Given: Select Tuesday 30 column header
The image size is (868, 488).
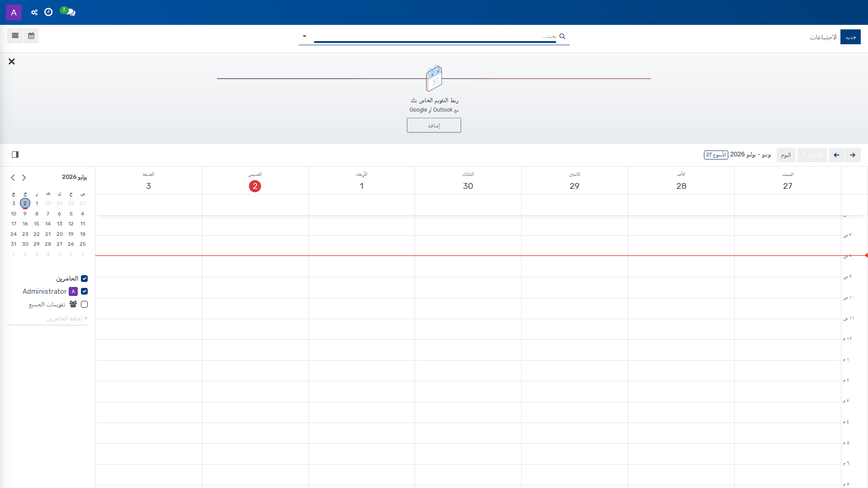Looking at the screenshot, I should (468, 181).
